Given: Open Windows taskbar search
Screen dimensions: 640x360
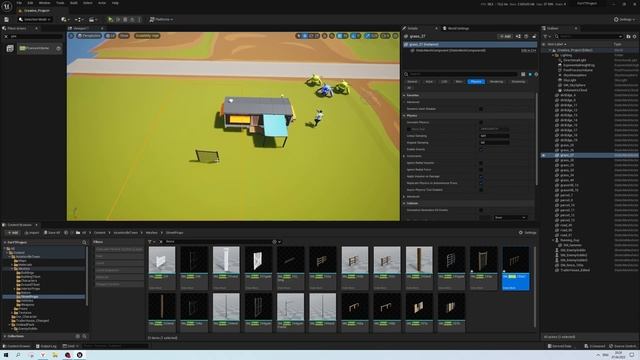Looking at the screenshot, I should click(x=18, y=355).
